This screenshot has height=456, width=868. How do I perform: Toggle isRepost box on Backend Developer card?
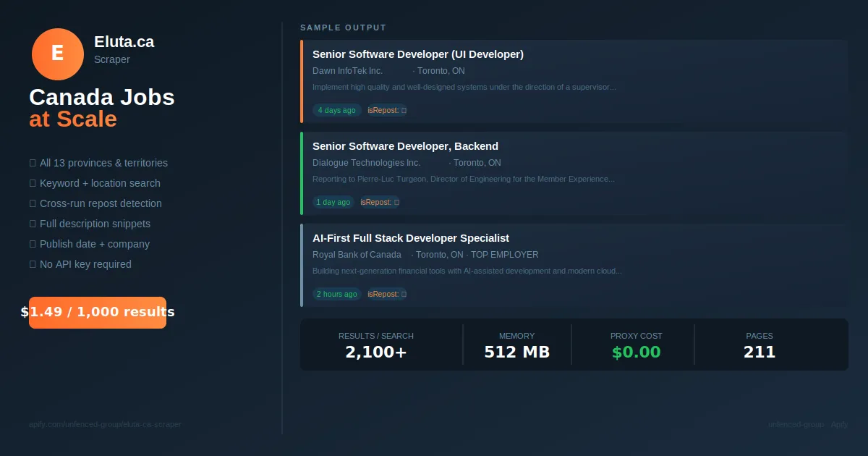click(x=396, y=202)
